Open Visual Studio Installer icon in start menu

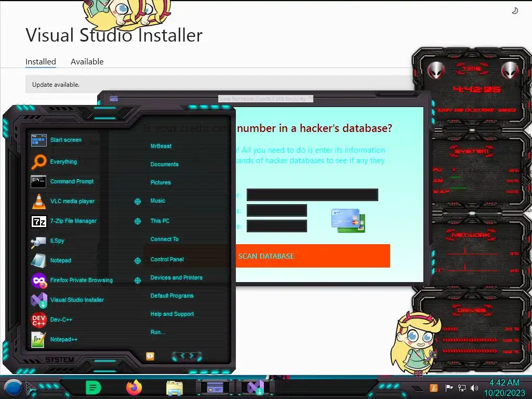coord(38,300)
